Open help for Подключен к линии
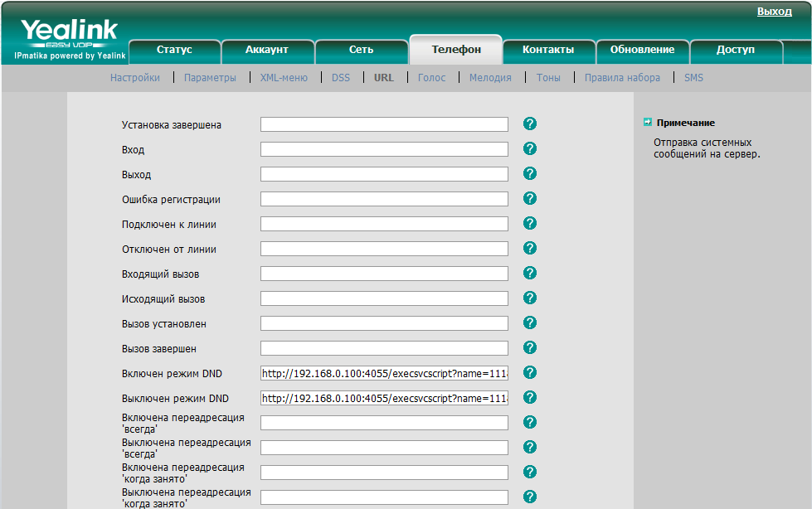Viewport: 812px width, 509px height. 530,223
